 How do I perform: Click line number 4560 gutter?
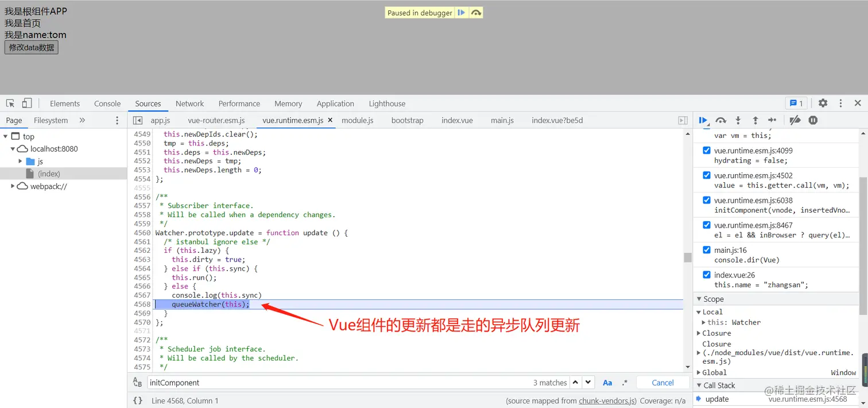(x=142, y=233)
